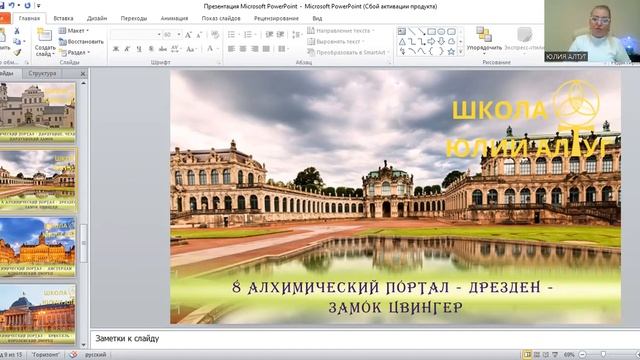This screenshot has width=640, height=360.
Task: Increase font size with the large A icon
Action: [188, 35]
